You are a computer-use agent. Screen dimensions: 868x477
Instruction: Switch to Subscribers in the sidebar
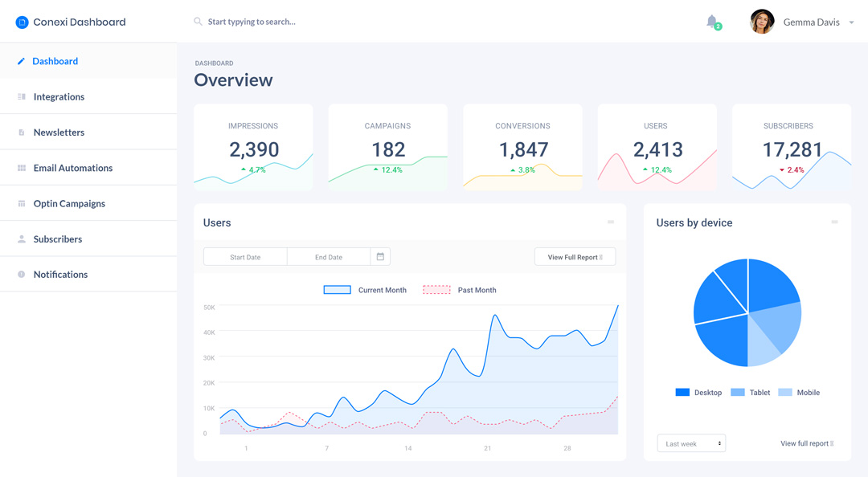coord(58,238)
